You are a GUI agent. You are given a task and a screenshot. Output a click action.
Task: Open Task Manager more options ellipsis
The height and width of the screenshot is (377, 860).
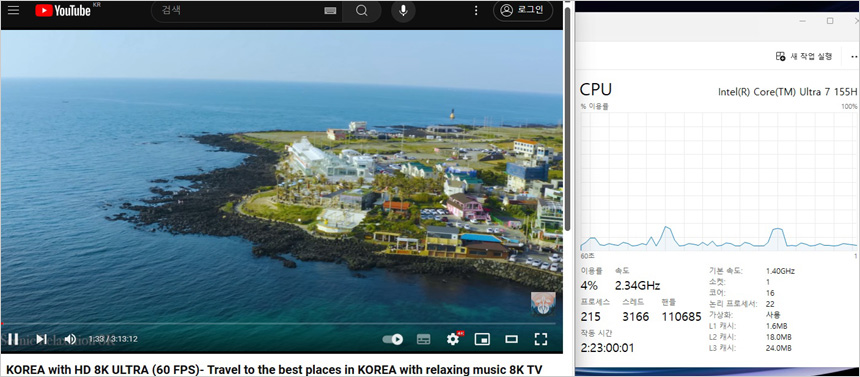(x=854, y=56)
